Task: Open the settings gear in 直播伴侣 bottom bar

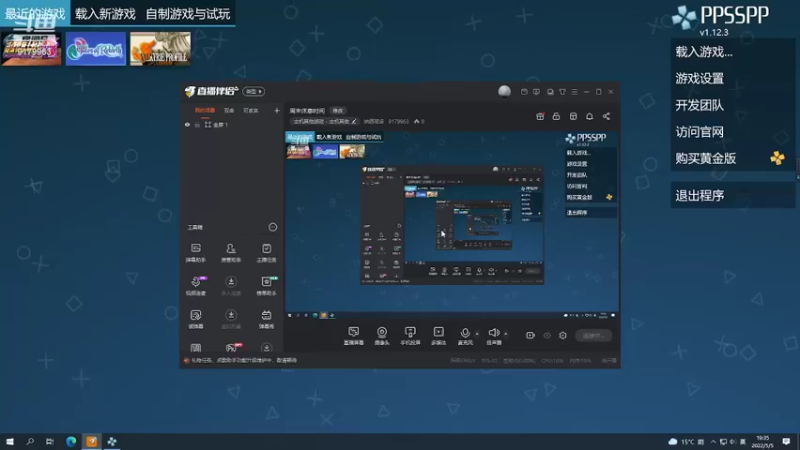Action: click(x=563, y=336)
